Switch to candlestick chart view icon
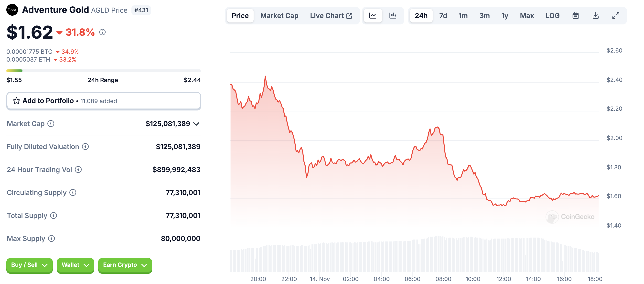Image resolution: width=644 pixels, height=284 pixels. (393, 16)
